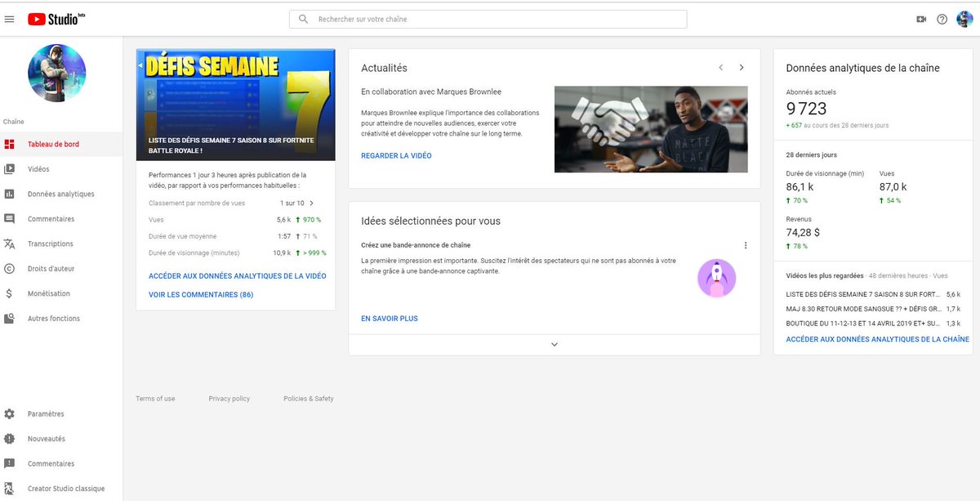Click the channel profile picture in sidebar

tap(57, 74)
